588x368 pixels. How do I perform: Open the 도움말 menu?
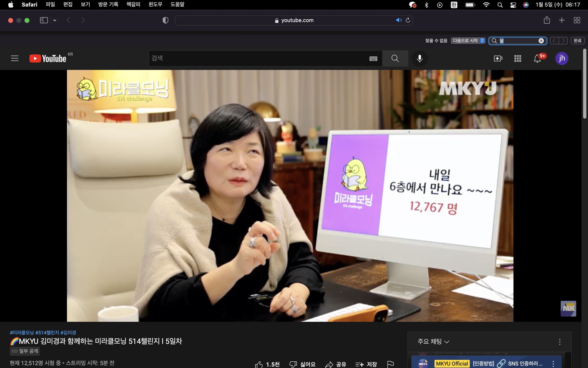[x=177, y=5]
